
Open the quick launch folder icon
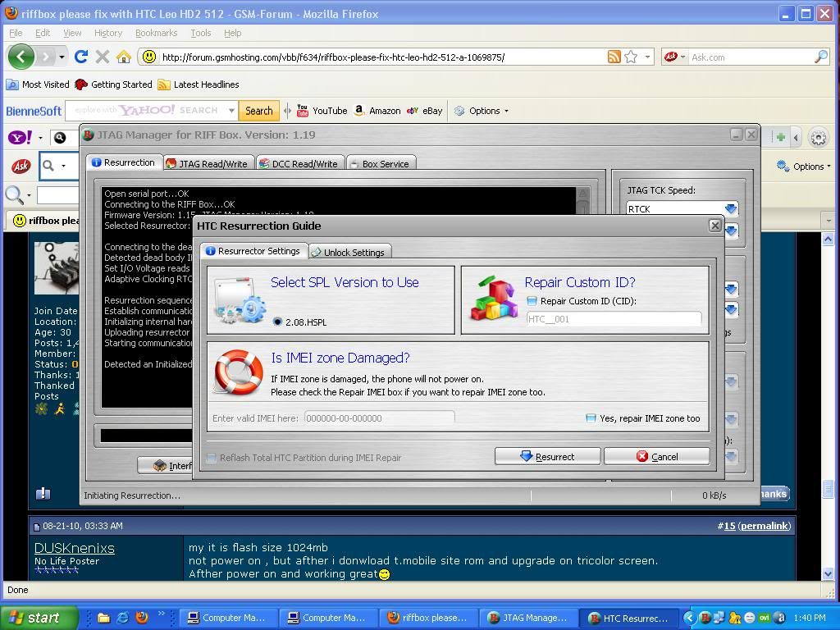103,618
